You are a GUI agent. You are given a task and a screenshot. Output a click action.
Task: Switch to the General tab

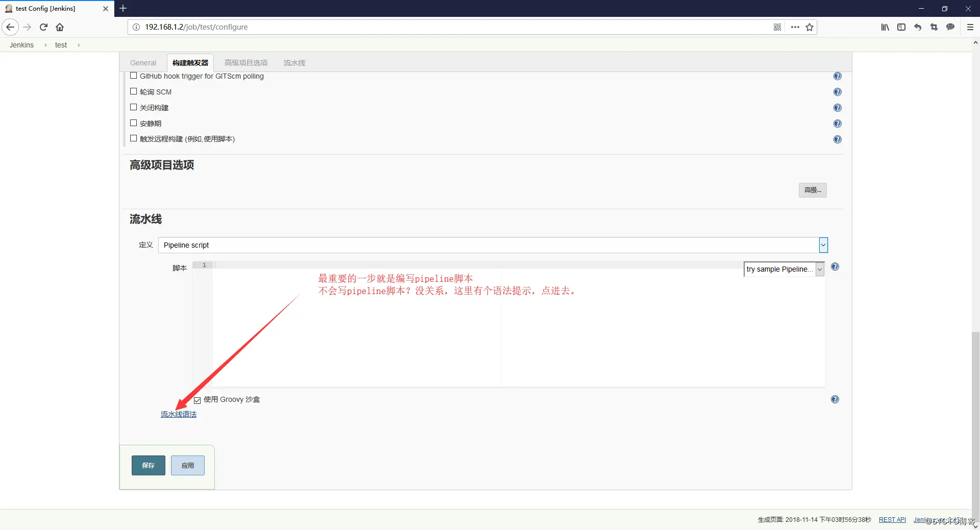click(143, 63)
